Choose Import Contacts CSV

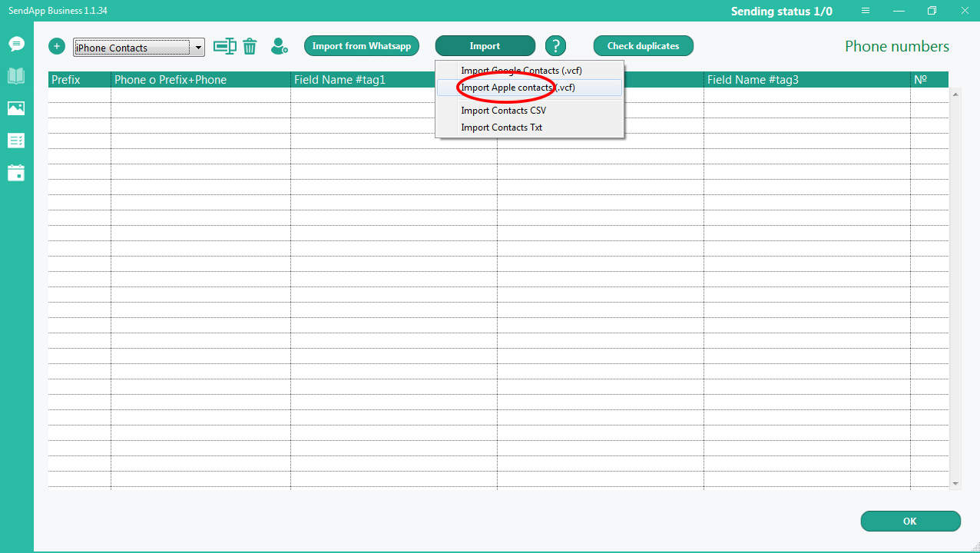[x=529, y=111]
